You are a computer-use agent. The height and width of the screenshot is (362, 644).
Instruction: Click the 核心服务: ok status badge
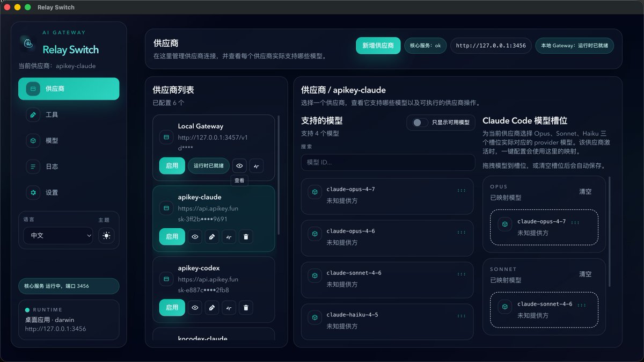pos(425,46)
